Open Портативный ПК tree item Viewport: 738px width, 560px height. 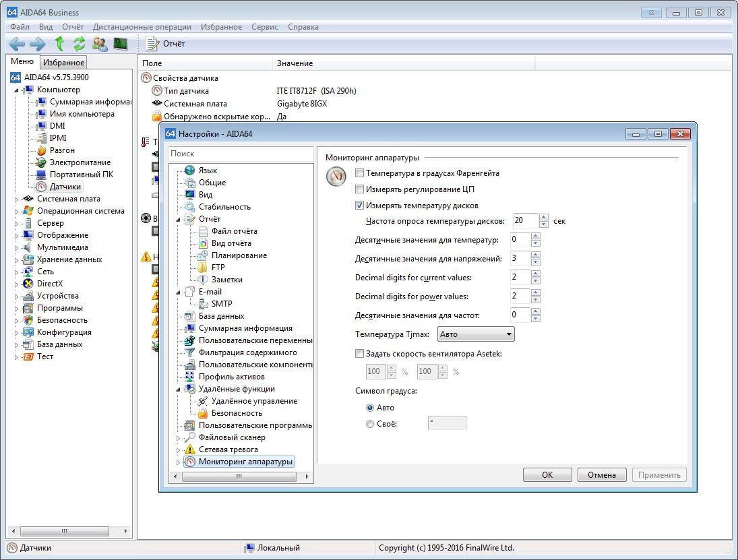(x=82, y=175)
